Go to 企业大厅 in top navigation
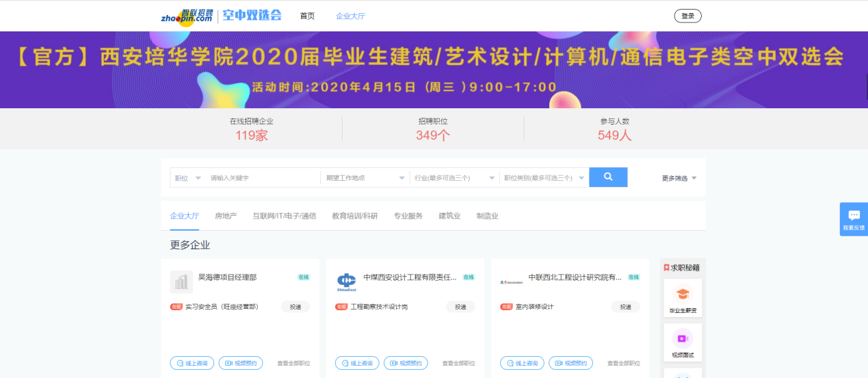 pyautogui.click(x=350, y=16)
